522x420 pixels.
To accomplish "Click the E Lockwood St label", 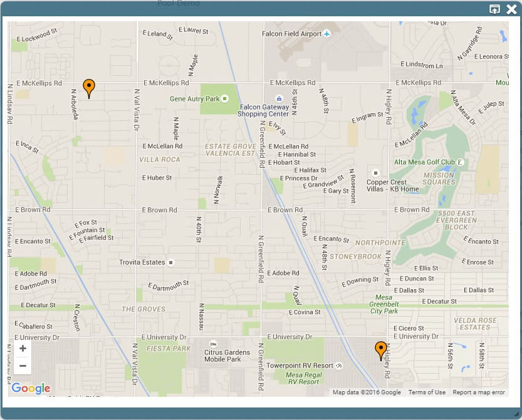I will (36, 35).
